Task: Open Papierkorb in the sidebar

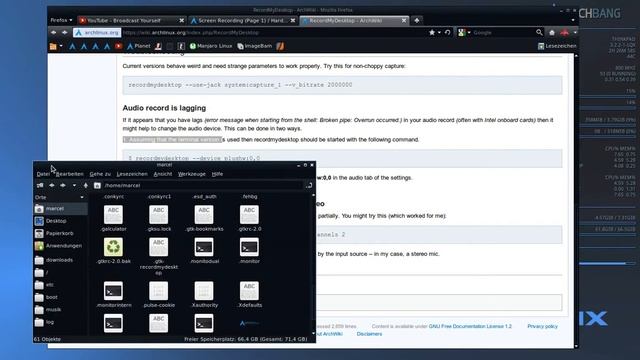Action: (60, 233)
